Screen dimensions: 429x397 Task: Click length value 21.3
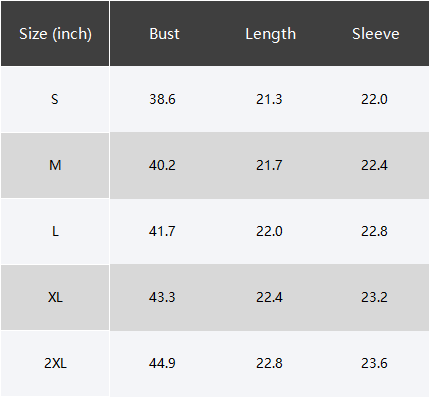pyautogui.click(x=269, y=99)
